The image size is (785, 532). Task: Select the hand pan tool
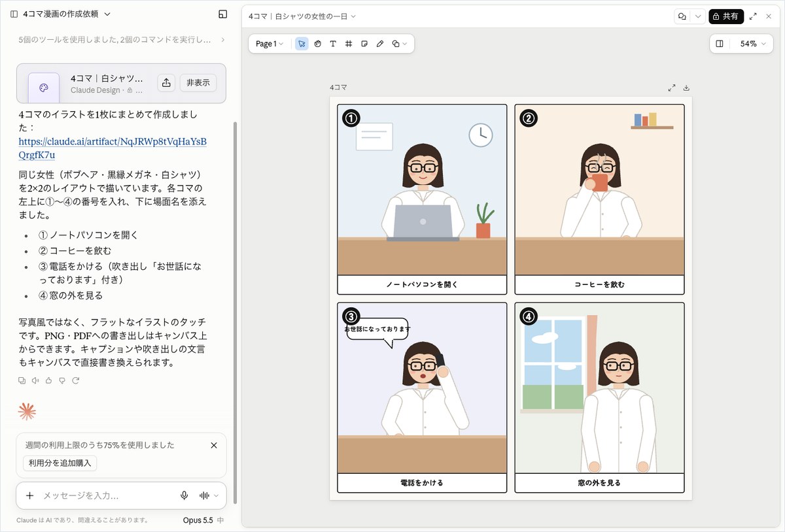pyautogui.click(x=317, y=44)
